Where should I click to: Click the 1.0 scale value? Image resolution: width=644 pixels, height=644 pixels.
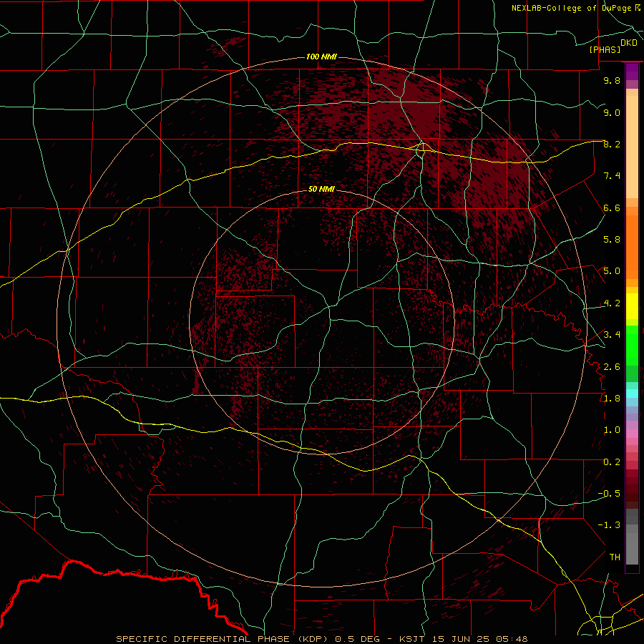point(612,430)
